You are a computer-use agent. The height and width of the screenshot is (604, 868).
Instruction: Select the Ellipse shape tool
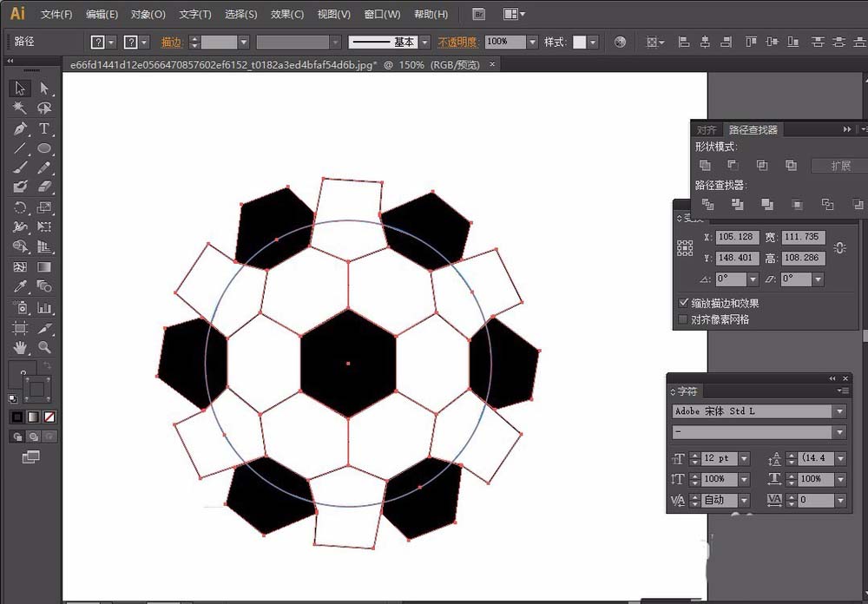[44, 148]
